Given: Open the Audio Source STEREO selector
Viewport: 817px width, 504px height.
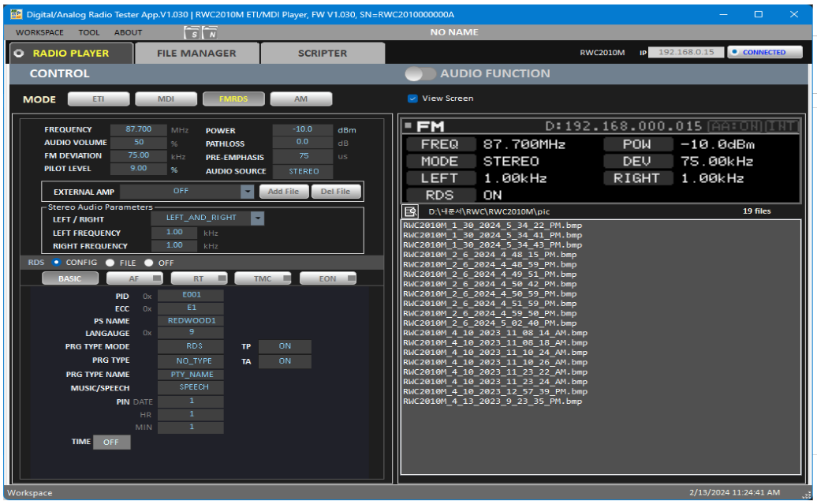Looking at the screenshot, I should coord(304,171).
